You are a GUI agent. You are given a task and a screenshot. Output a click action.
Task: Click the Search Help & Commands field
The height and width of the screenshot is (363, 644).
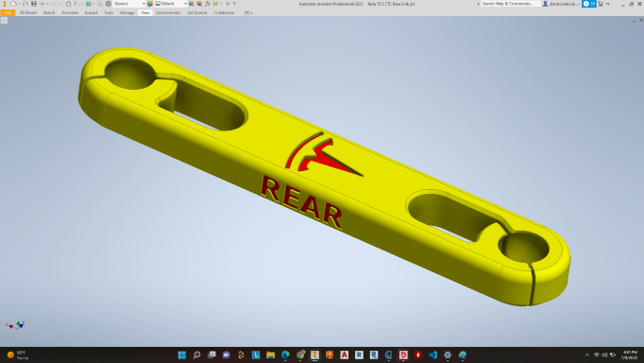click(510, 4)
